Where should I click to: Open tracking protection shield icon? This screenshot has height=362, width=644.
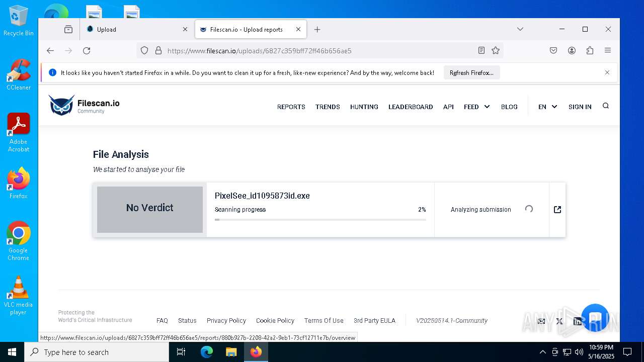(x=144, y=50)
